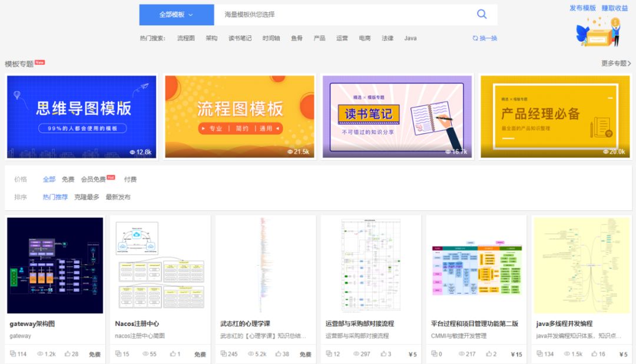This screenshot has width=636, height=364.
Task: Select the 付费 price filter
Action: click(x=129, y=179)
